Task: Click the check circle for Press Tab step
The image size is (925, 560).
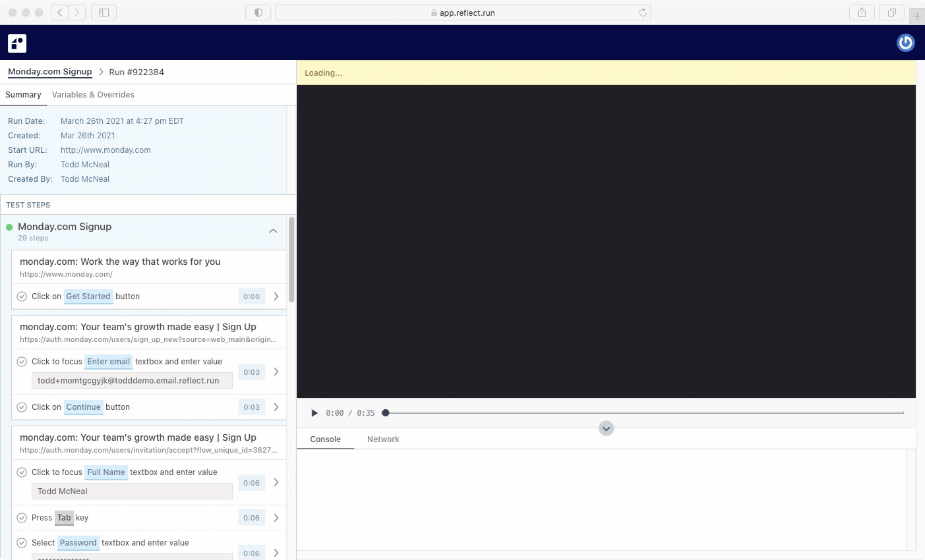Action: (22, 518)
